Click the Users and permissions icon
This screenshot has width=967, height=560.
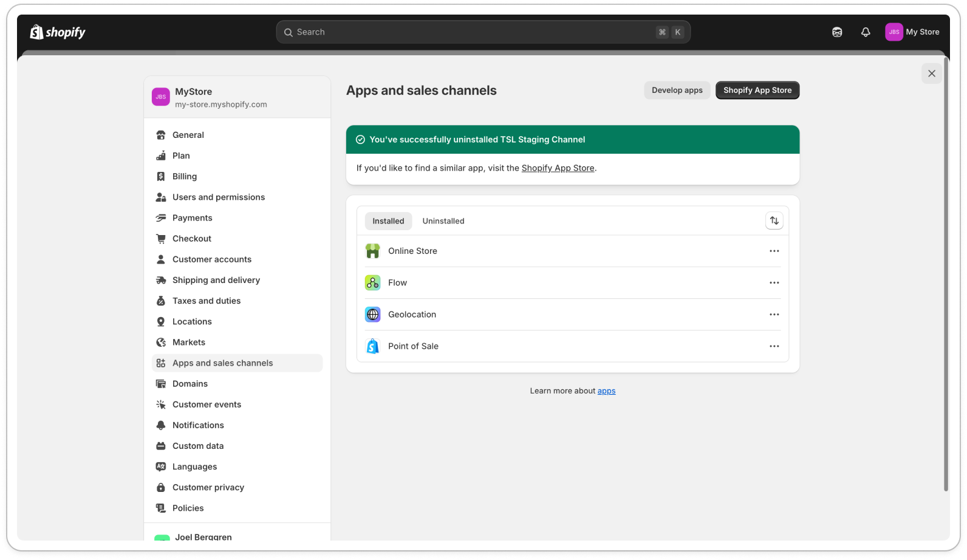[161, 197]
